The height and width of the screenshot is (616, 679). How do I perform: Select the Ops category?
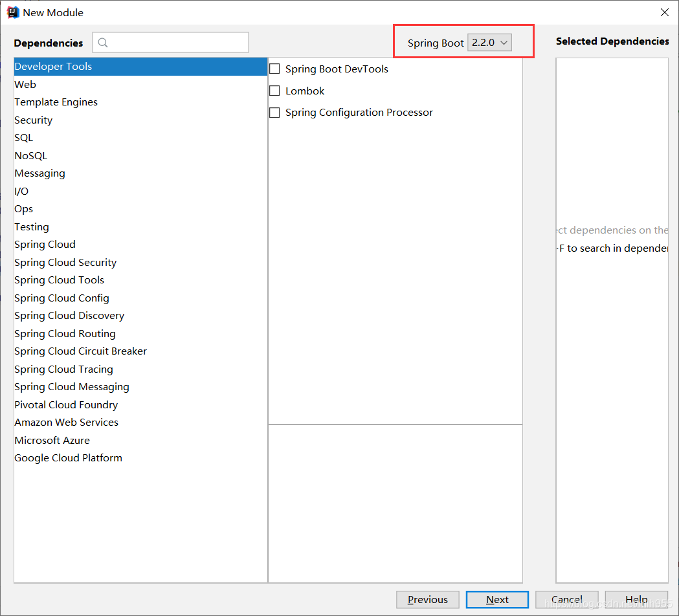pyautogui.click(x=140, y=208)
